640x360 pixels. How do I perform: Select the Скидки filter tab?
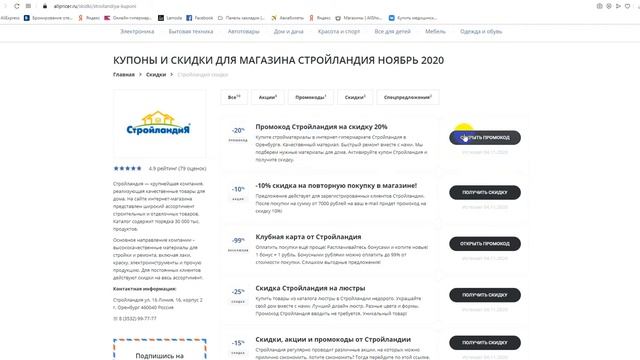coord(355,97)
